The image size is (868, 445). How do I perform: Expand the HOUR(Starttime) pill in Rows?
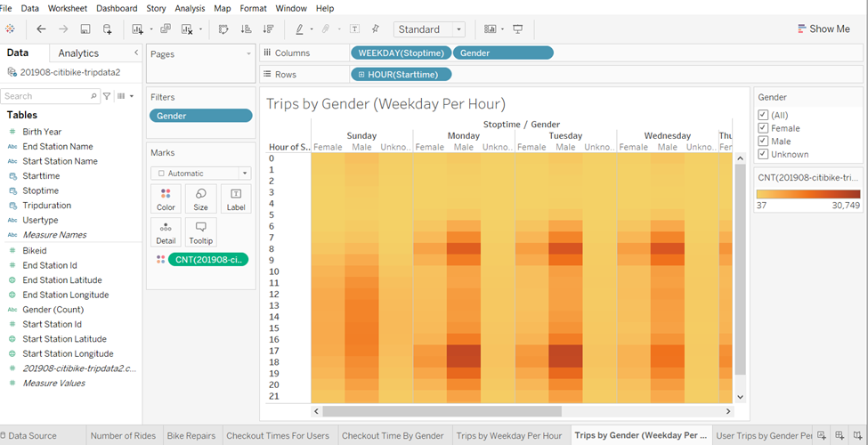click(x=361, y=74)
